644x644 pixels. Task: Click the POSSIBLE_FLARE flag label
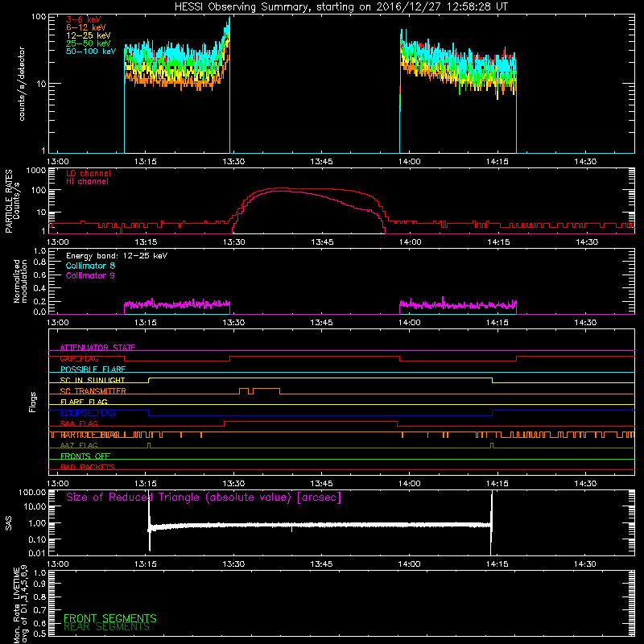pyautogui.click(x=93, y=369)
